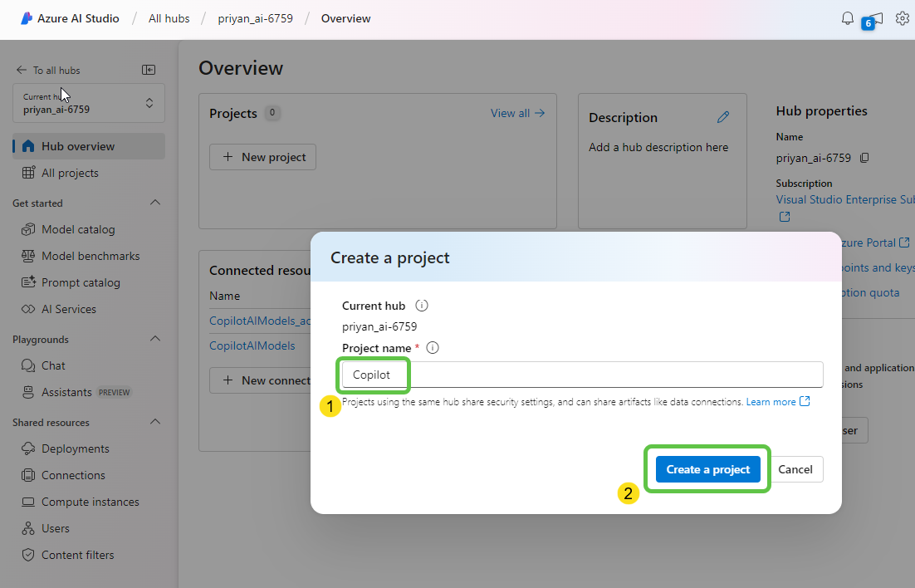Viewport: 915px width, 588px height.
Task: Open Deployments under Shared resources
Action: tap(76, 448)
